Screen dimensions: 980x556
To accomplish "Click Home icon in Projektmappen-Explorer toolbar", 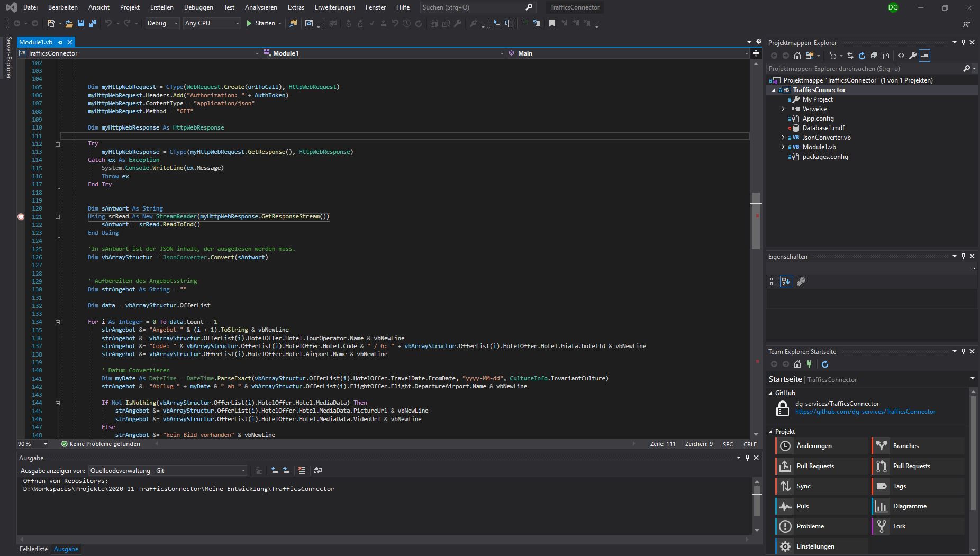I will point(797,56).
